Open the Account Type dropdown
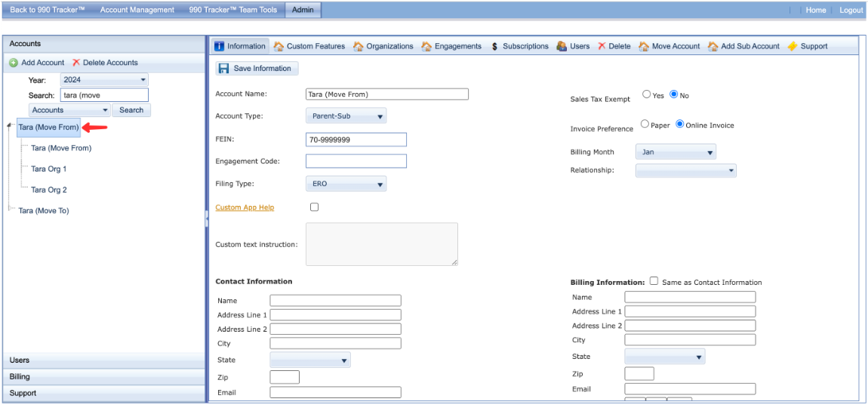The height and width of the screenshot is (405, 868). (x=346, y=116)
